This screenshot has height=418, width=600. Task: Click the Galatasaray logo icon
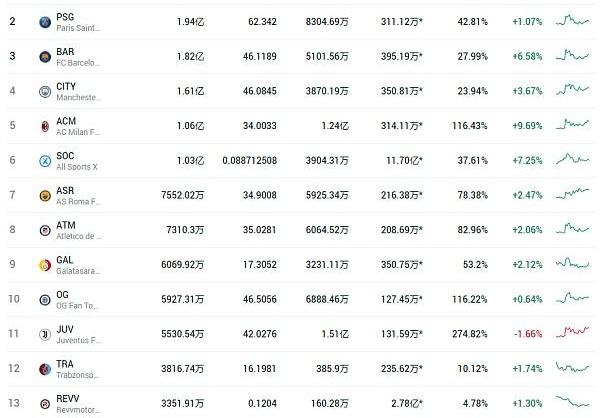coord(45,265)
